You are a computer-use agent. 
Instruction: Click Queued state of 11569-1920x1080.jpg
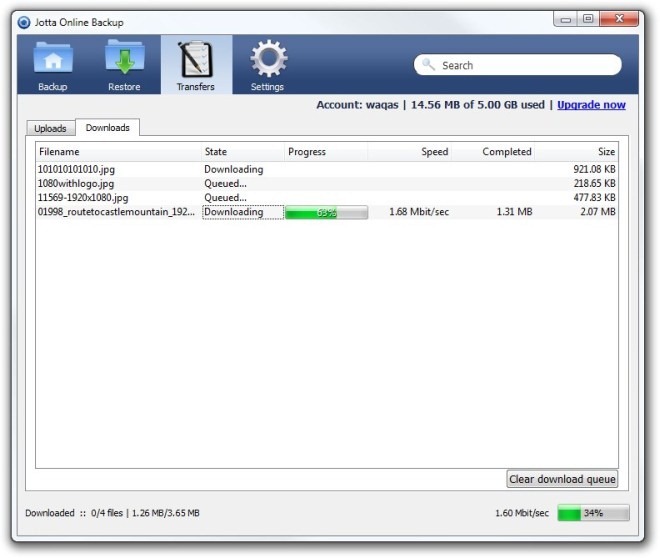pyautogui.click(x=226, y=197)
